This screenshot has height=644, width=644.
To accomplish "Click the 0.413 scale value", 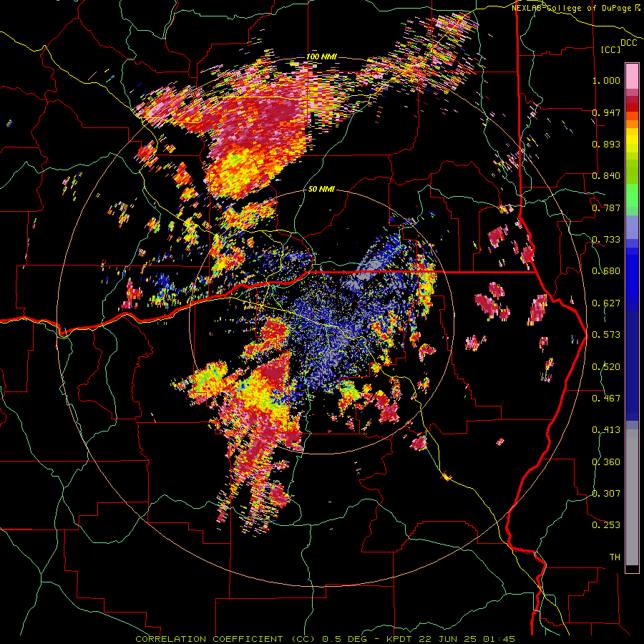I will click(606, 430).
